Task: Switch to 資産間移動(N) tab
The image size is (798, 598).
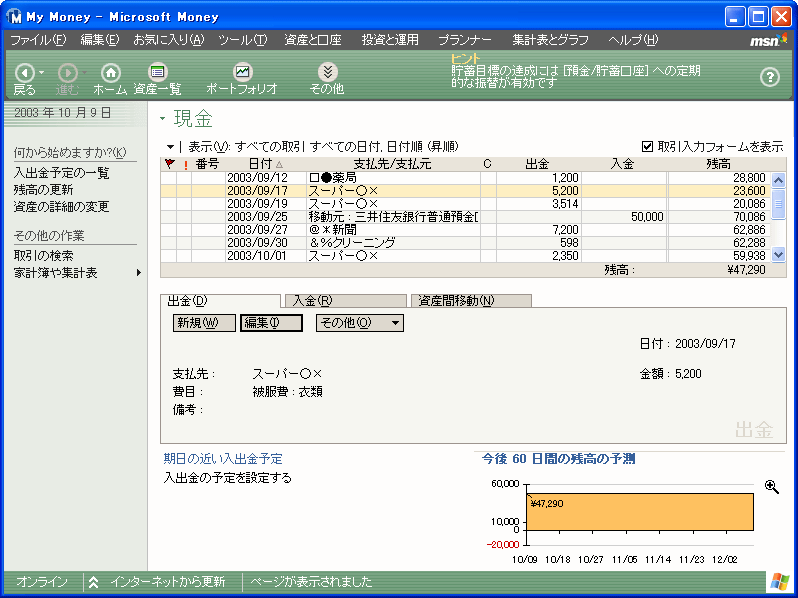Action: click(471, 301)
